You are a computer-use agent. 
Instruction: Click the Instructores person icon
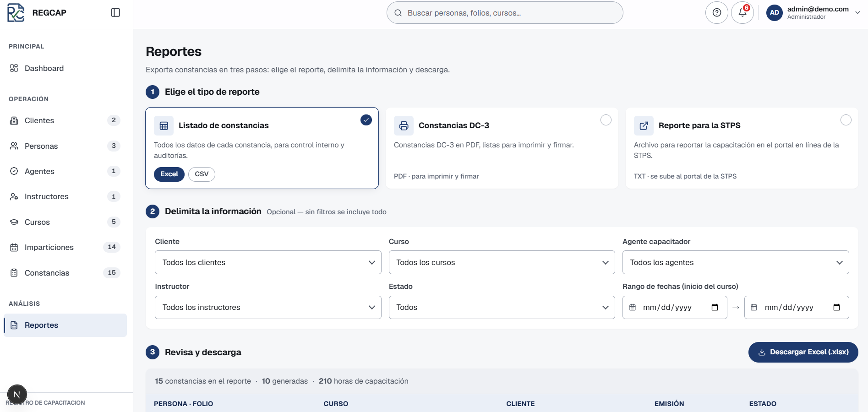click(x=14, y=196)
